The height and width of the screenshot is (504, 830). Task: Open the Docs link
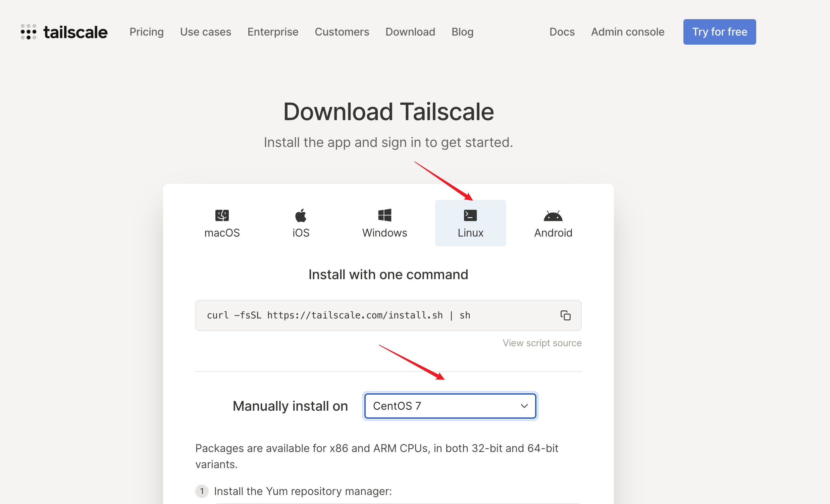point(562,32)
